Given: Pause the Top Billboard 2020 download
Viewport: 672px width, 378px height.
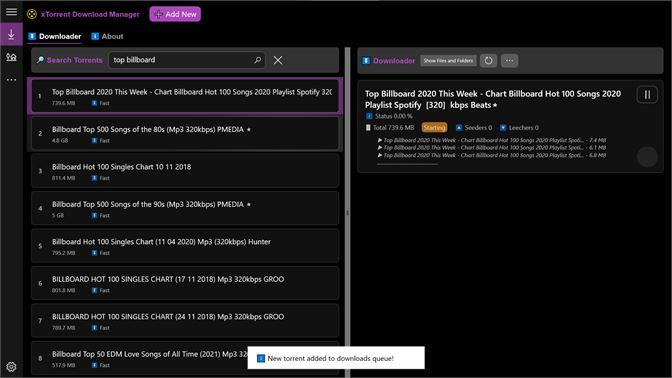Looking at the screenshot, I should (647, 95).
